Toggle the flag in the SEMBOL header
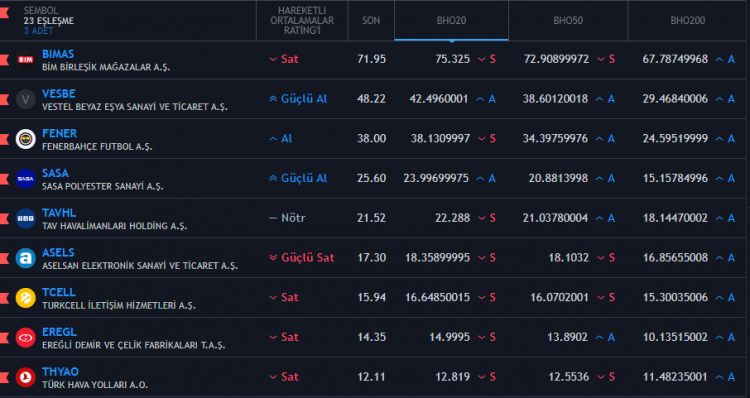This screenshot has height=398, width=750. tap(4, 12)
